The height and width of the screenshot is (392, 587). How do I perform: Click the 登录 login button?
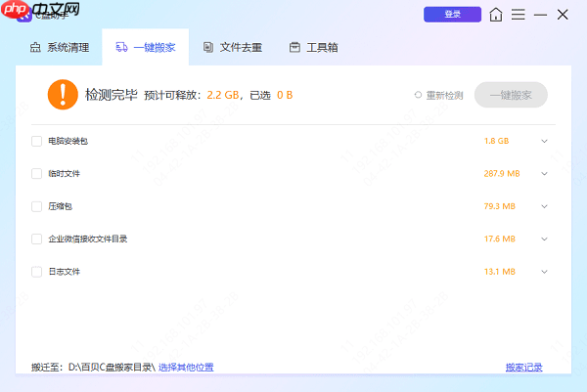pyautogui.click(x=452, y=15)
